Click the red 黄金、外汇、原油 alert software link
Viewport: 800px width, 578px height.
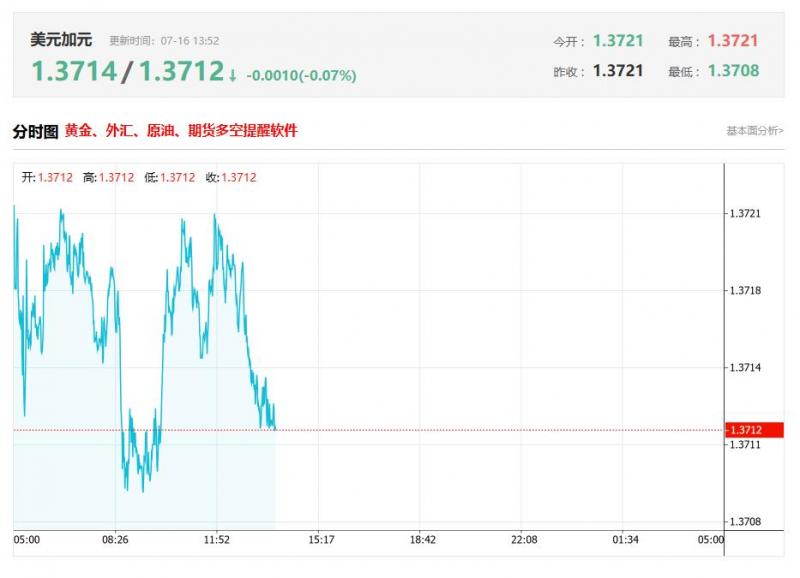(181, 131)
